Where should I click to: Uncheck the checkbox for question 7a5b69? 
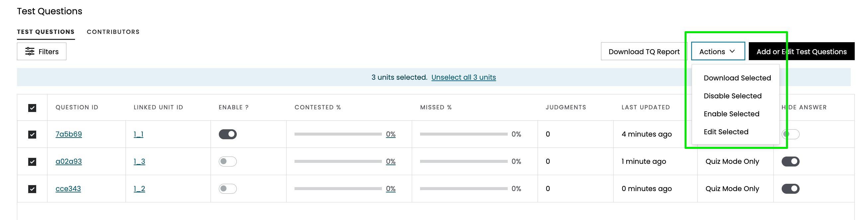(x=32, y=135)
